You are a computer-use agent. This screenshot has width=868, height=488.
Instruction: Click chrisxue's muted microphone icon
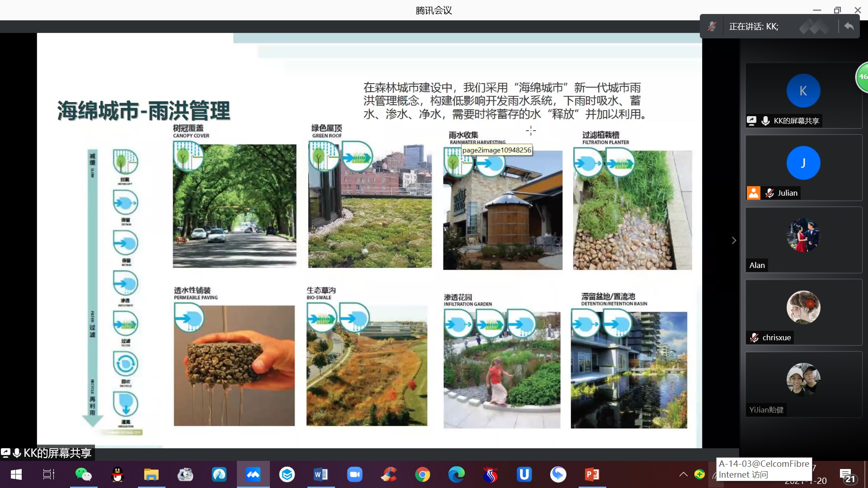(x=754, y=338)
